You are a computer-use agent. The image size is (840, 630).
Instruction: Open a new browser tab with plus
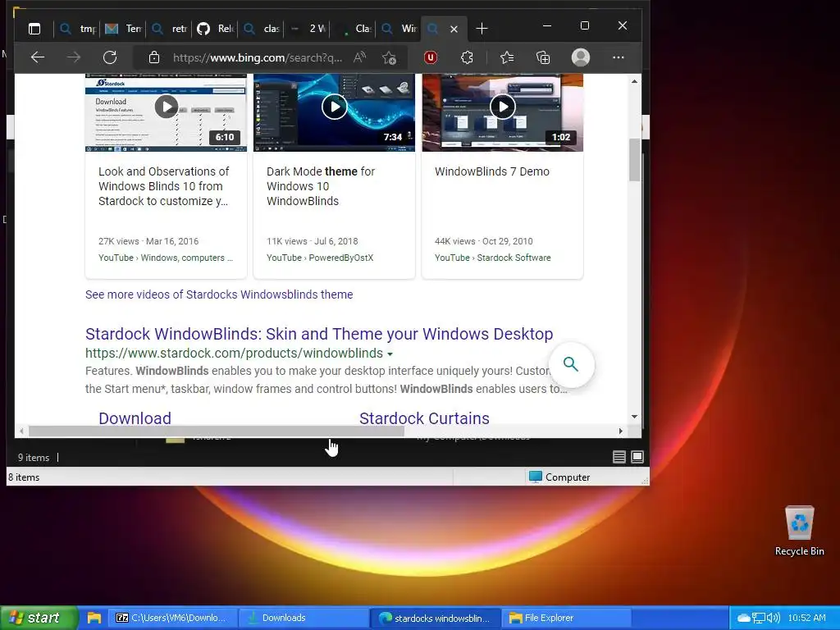click(x=482, y=29)
